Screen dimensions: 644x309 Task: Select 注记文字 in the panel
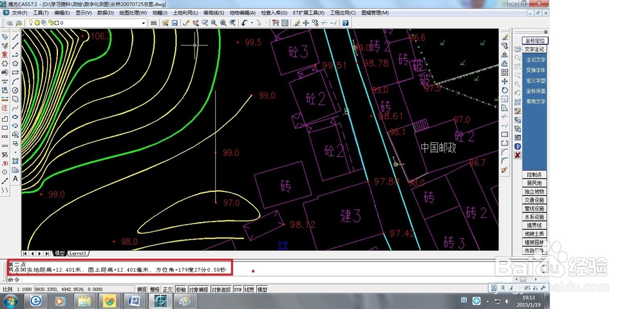tap(536, 60)
